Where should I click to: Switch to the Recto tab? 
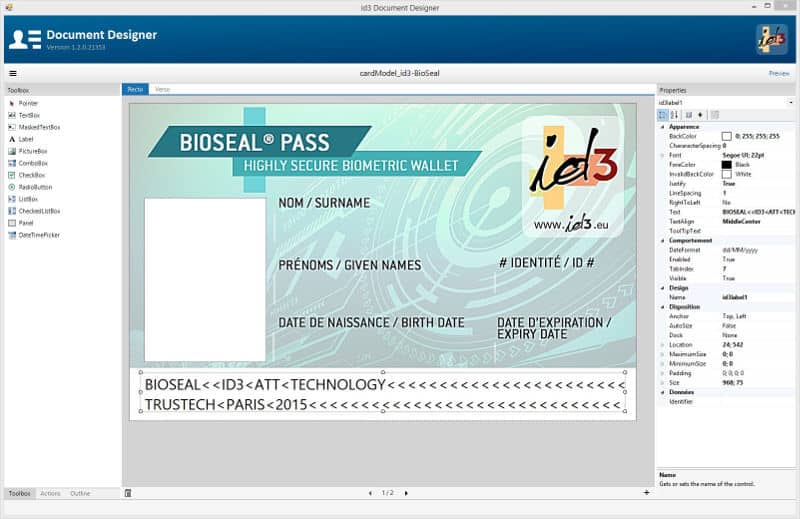click(135, 89)
